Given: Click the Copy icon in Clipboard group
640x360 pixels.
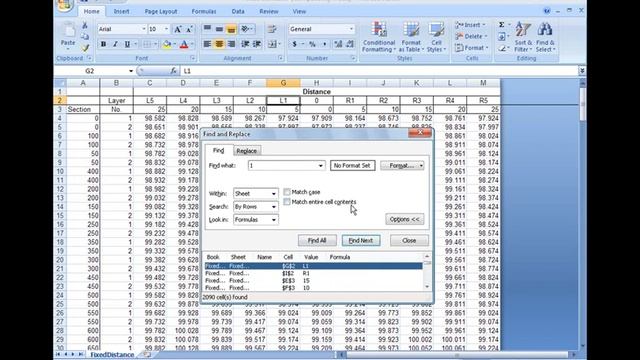Looking at the screenshot, I should click(85, 37).
